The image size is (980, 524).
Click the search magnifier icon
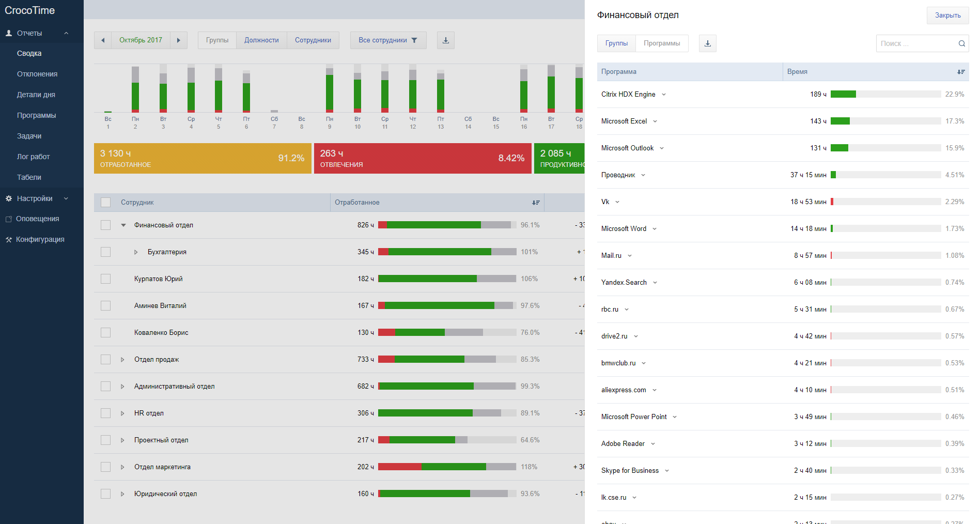pyautogui.click(x=962, y=43)
